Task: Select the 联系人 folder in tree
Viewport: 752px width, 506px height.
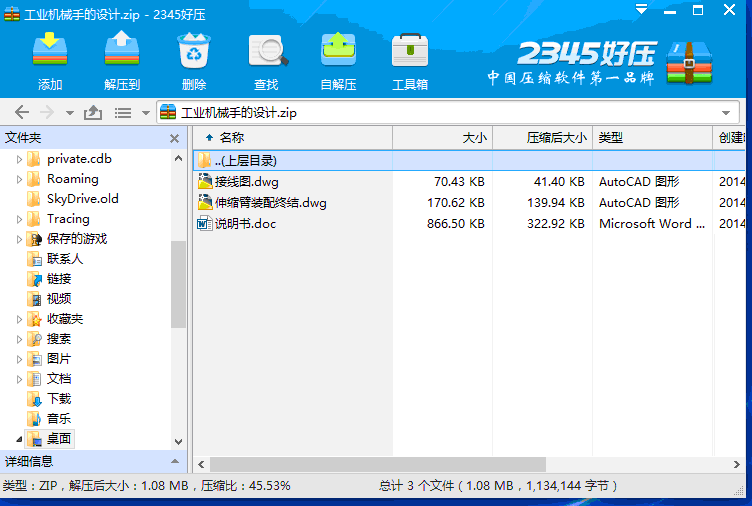Action: (65, 259)
